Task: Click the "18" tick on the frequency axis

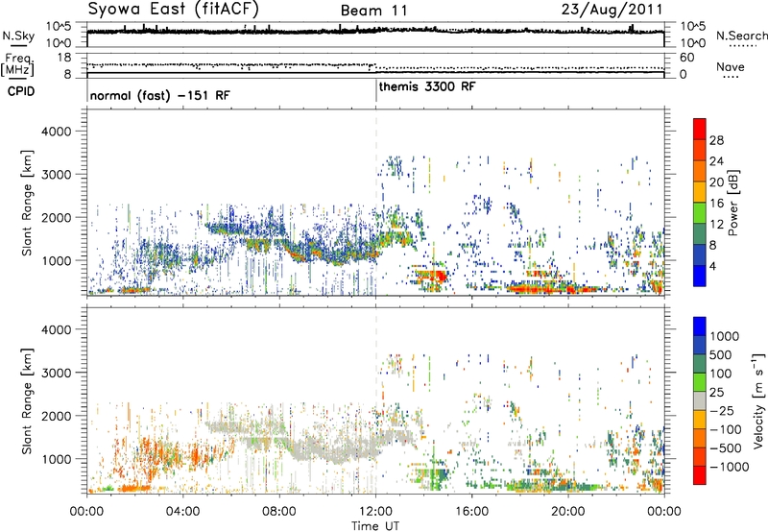Action: click(63, 58)
